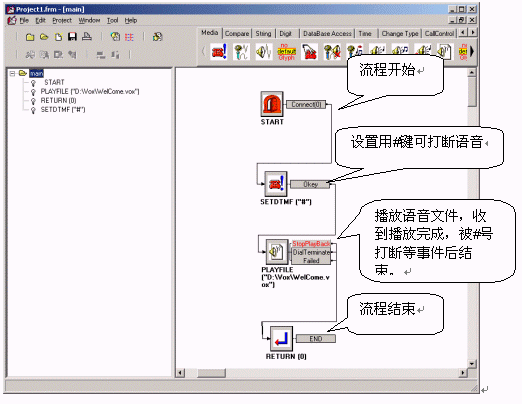Click the red START door node icon

(272, 104)
